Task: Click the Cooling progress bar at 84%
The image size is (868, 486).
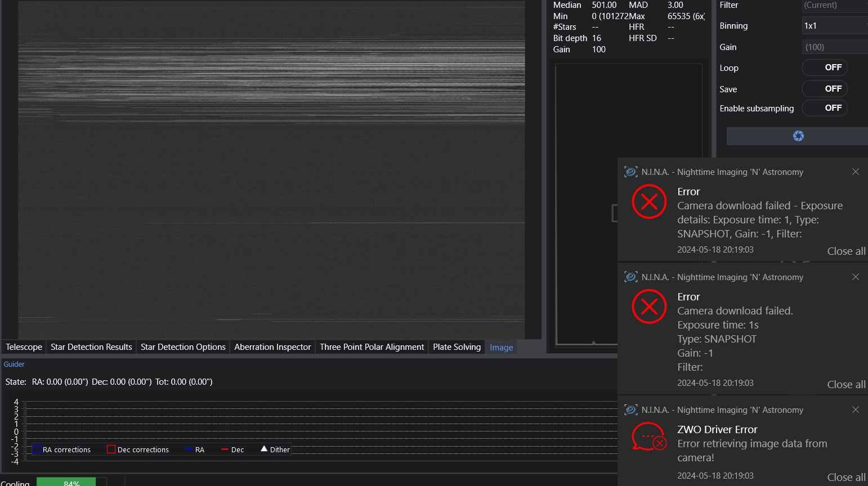Action: pyautogui.click(x=71, y=482)
